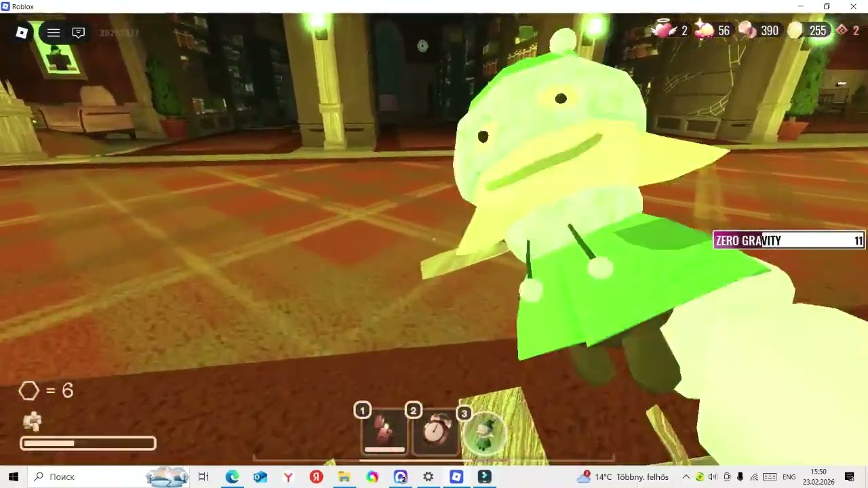Click the pale coin currency showing 255
Image resolution: width=868 pixels, height=488 pixels.
[x=808, y=30]
